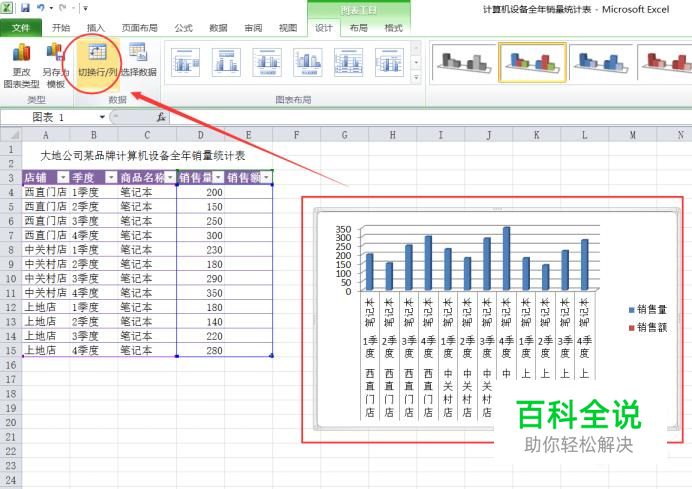Click the tallest bar (350) in the chart
Image resolution: width=692 pixels, height=489 pixels.
click(506, 258)
